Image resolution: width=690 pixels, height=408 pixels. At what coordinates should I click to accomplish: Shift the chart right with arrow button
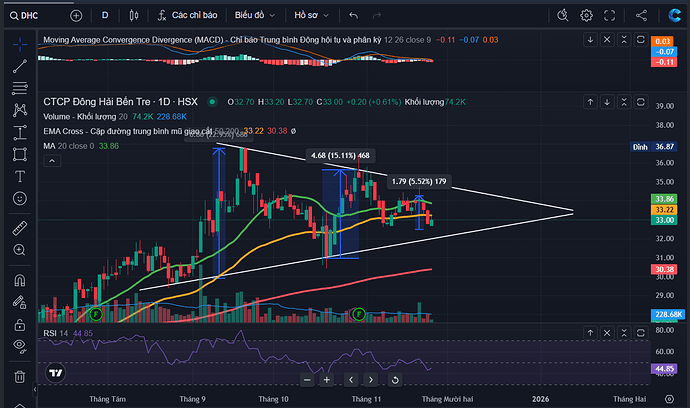click(371, 380)
